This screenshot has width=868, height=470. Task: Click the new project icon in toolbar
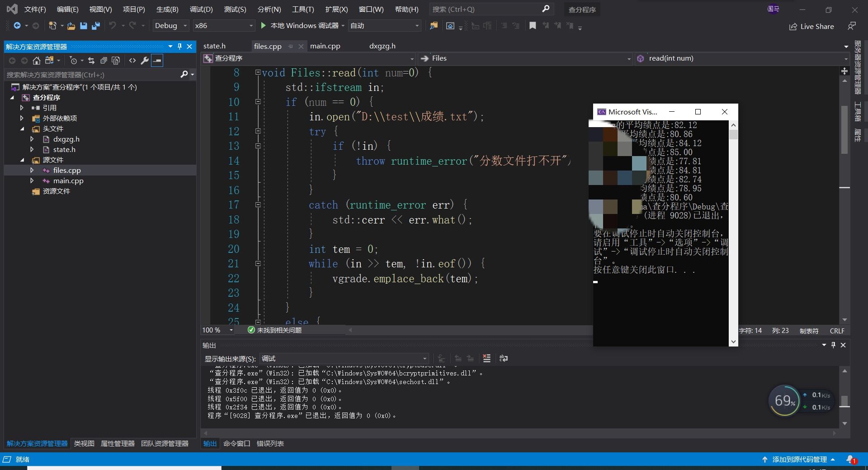52,26
